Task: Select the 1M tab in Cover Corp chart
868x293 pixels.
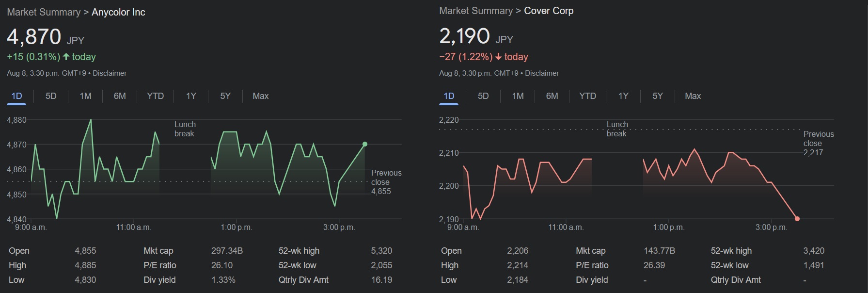Action: pos(518,96)
